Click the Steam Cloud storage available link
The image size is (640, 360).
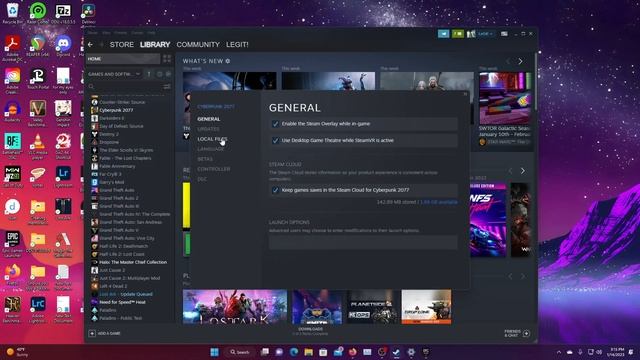pos(439,202)
